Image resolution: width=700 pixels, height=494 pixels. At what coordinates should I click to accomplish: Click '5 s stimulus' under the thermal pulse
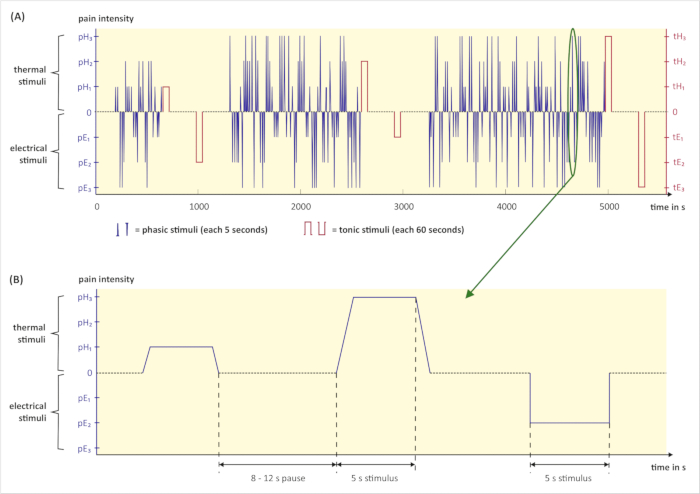coord(375,478)
